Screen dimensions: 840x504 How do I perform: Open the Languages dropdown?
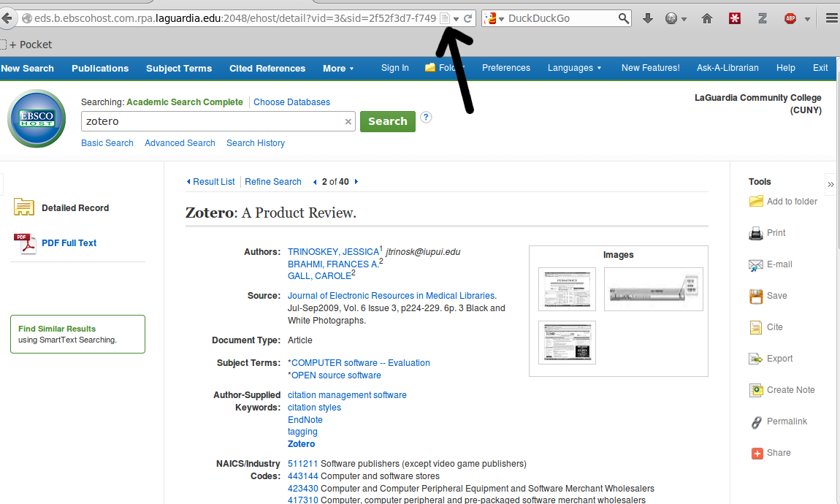coord(574,66)
